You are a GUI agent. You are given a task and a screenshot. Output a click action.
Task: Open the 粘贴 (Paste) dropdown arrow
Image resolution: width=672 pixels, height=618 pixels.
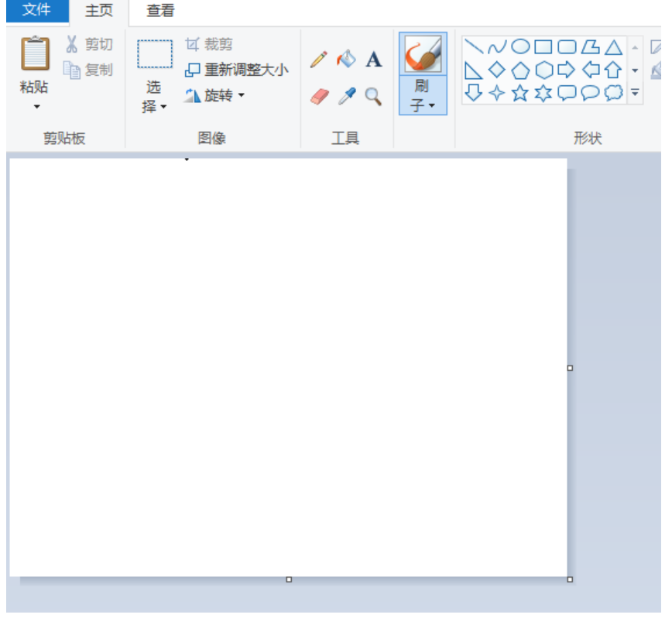36,107
